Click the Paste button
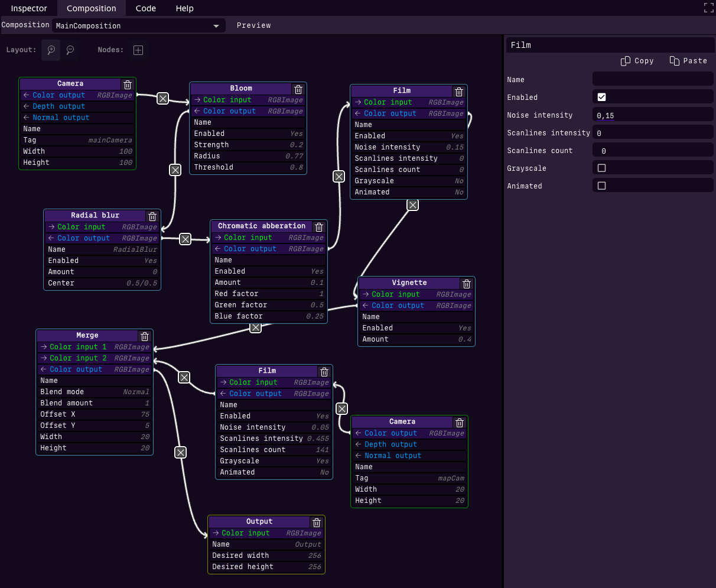The height and width of the screenshot is (588, 716). tap(688, 61)
